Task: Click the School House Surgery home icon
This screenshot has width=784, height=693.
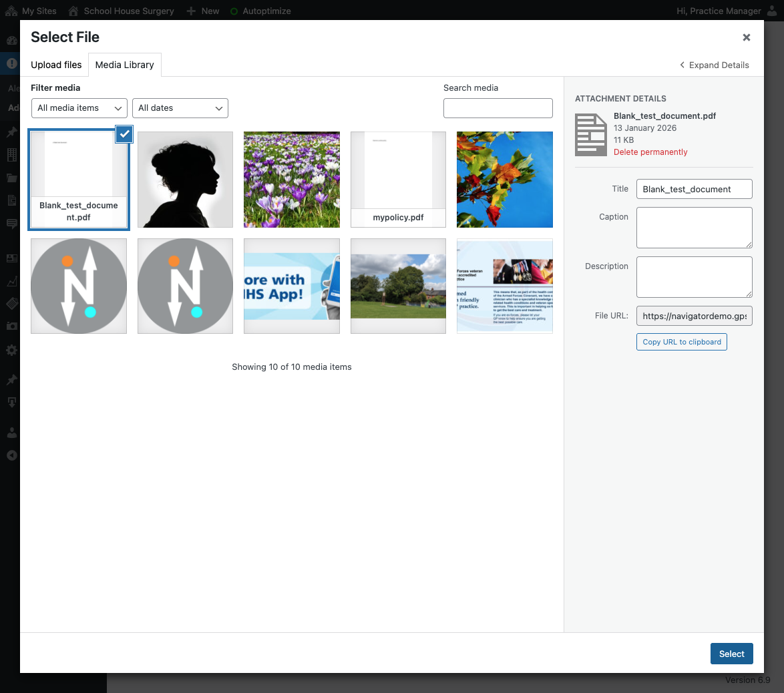Action: coord(73,11)
